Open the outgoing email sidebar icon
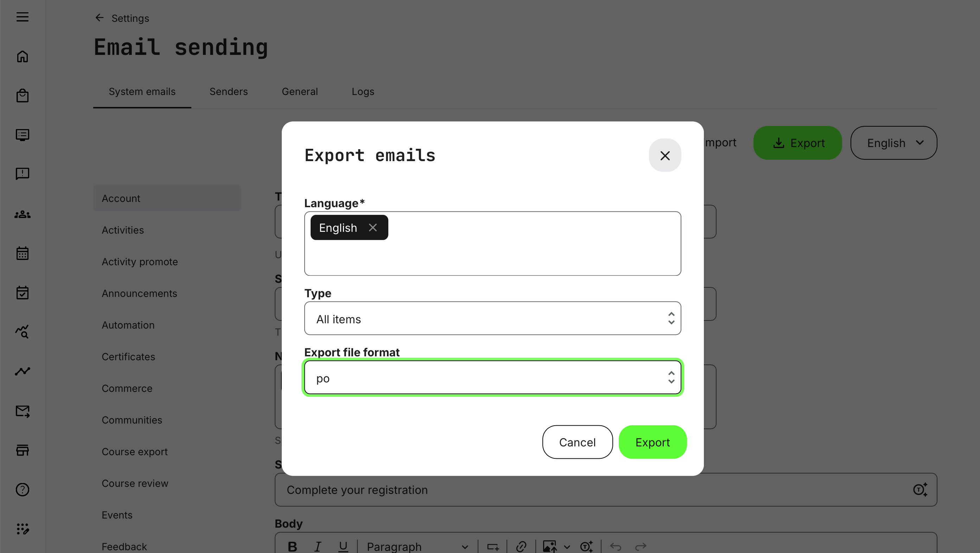Image resolution: width=980 pixels, height=553 pixels. pos(22,411)
